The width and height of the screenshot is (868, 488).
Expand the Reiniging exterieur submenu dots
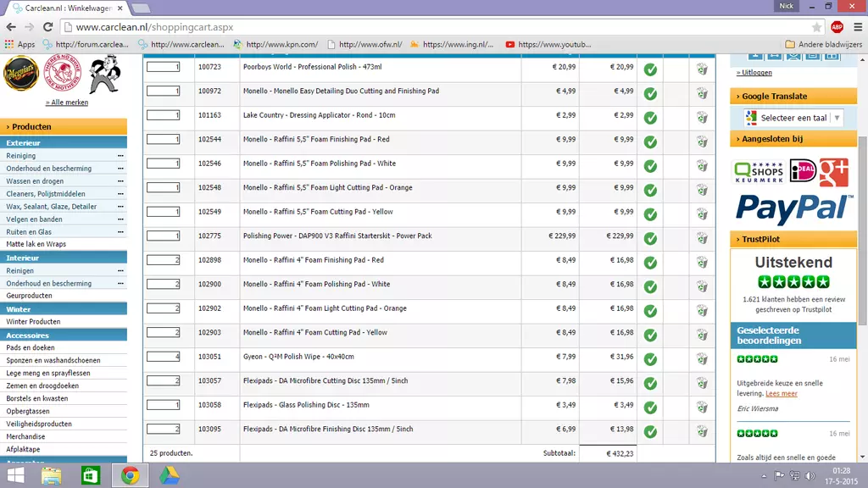click(x=120, y=156)
